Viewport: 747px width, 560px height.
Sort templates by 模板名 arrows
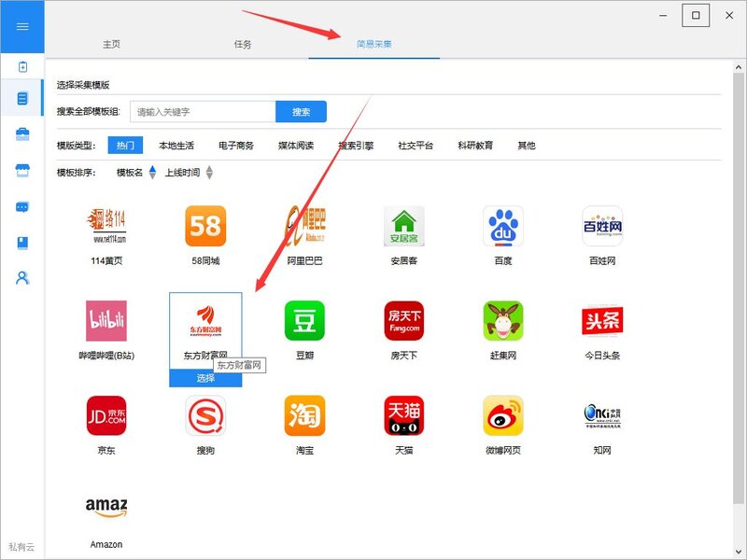click(x=152, y=173)
